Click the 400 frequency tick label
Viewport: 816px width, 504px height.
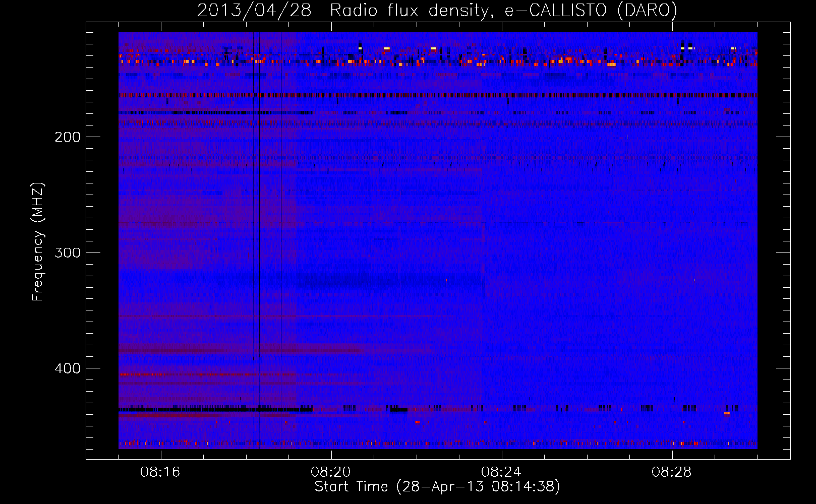67,368
